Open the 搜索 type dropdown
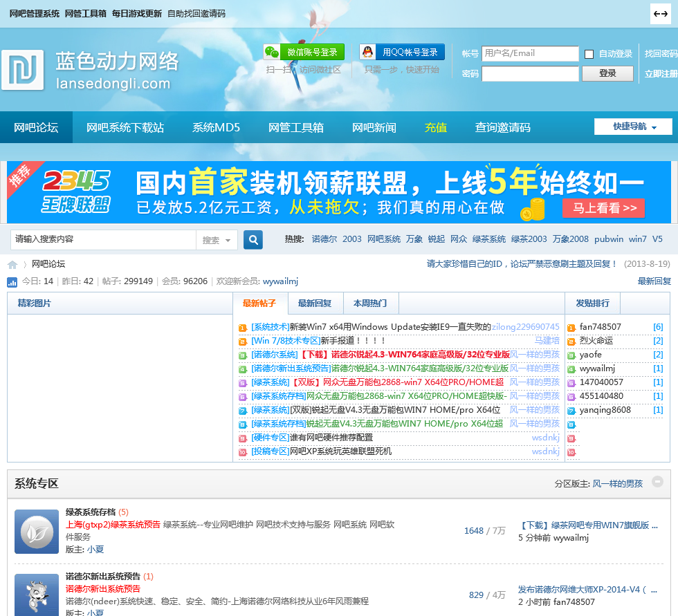 click(x=217, y=240)
